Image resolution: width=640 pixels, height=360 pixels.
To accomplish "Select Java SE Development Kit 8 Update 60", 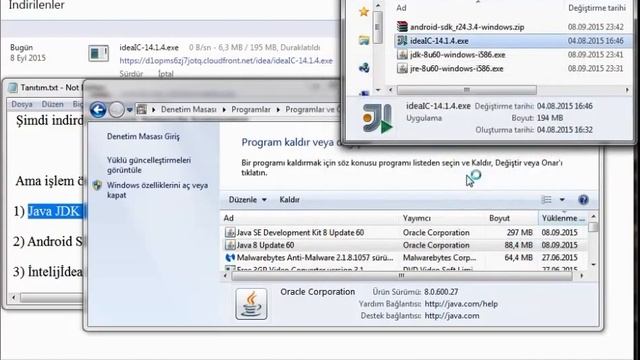I will tap(404, 232).
